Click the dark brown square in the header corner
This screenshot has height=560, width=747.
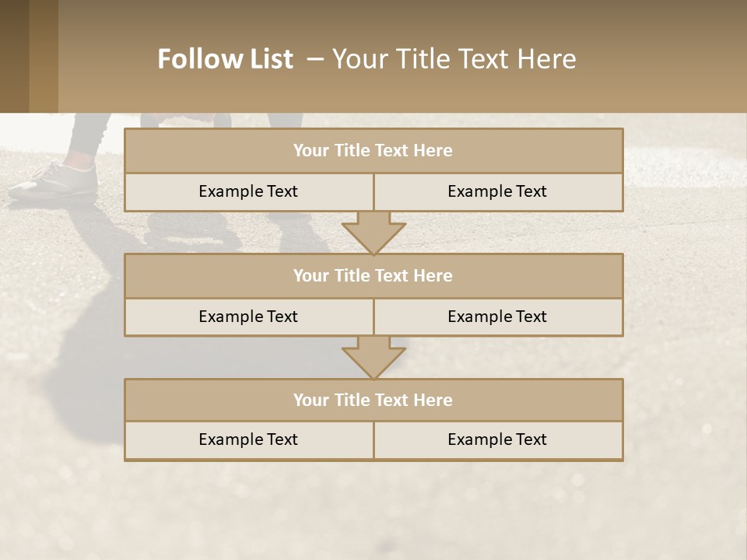[x=14, y=56]
